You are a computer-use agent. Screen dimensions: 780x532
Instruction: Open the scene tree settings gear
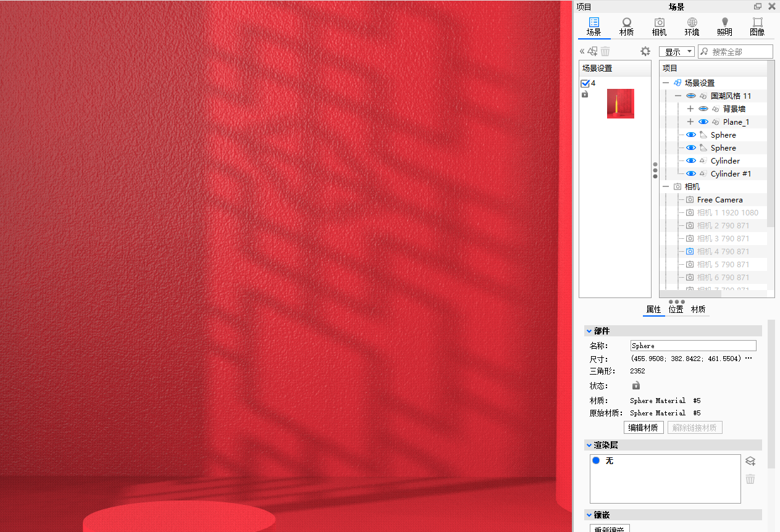click(645, 52)
